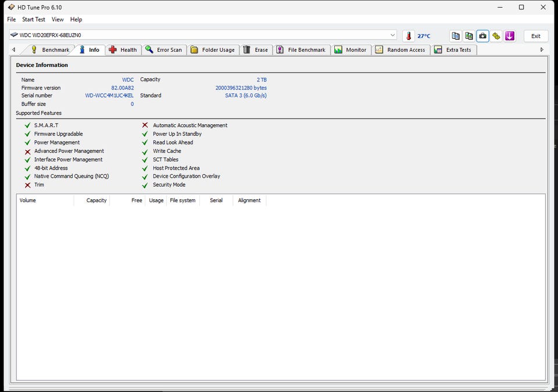This screenshot has width=558, height=392.
Task: Switch to the Erase tab
Action: pos(256,50)
